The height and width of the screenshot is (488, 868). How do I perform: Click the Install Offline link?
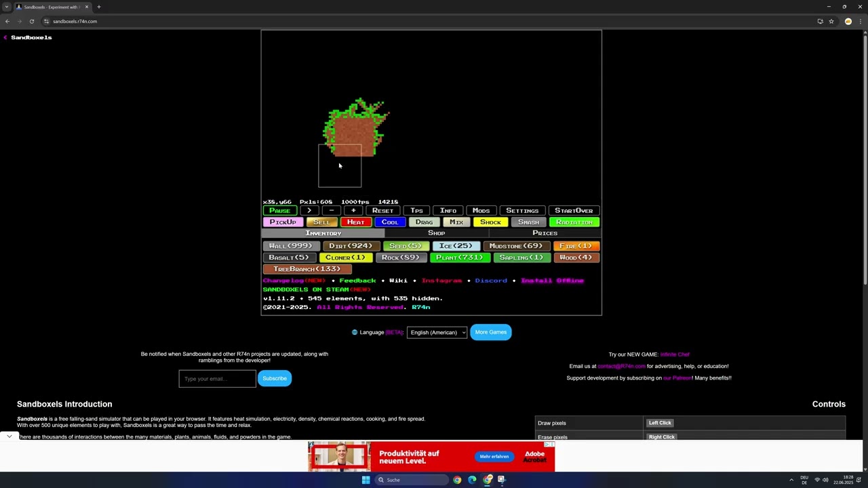click(552, 281)
